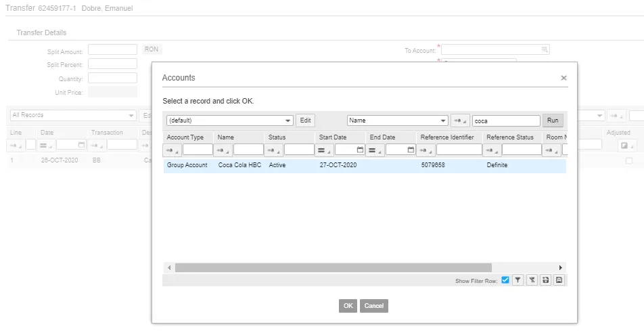Open Start Date equals operator menu
The width and height of the screenshot is (644, 333).
click(325, 150)
